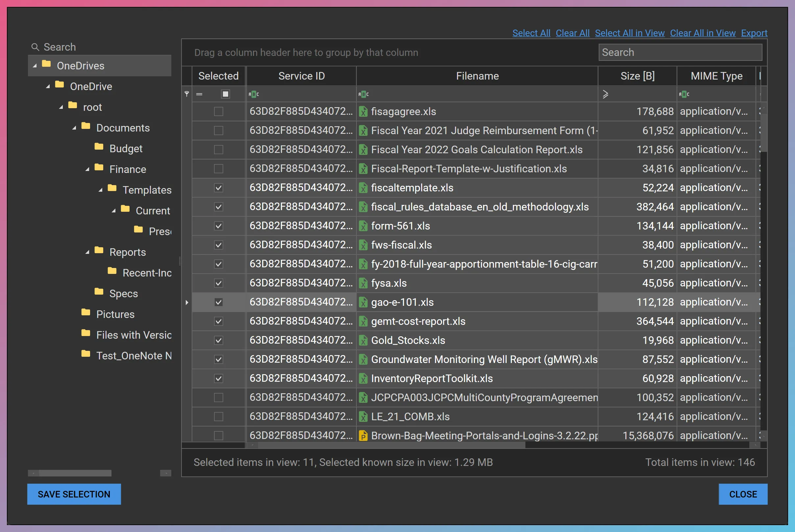Click the search magnifier icon in folder tree
This screenshot has width=795, height=532.
tap(35, 47)
